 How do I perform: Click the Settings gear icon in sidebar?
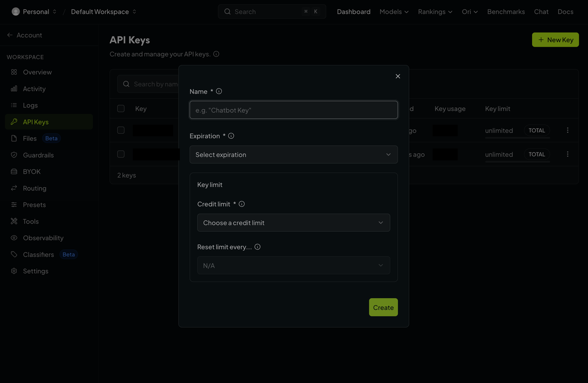(14, 271)
